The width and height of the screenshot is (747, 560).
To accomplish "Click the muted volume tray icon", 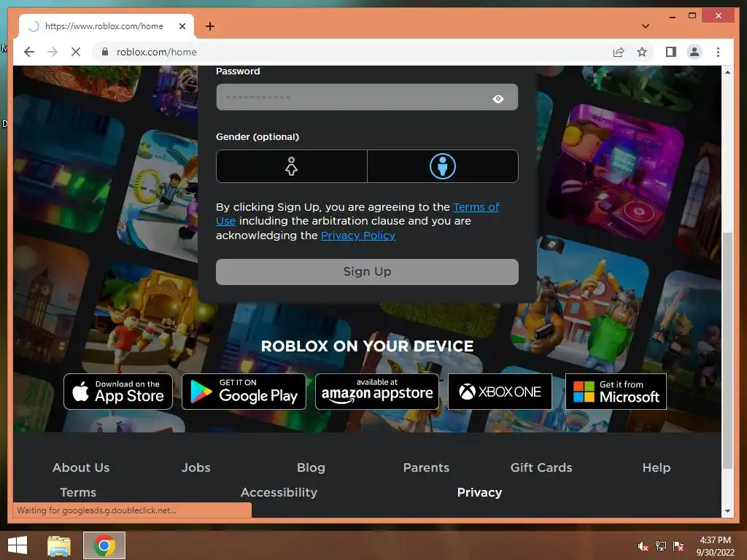I will coord(643,546).
